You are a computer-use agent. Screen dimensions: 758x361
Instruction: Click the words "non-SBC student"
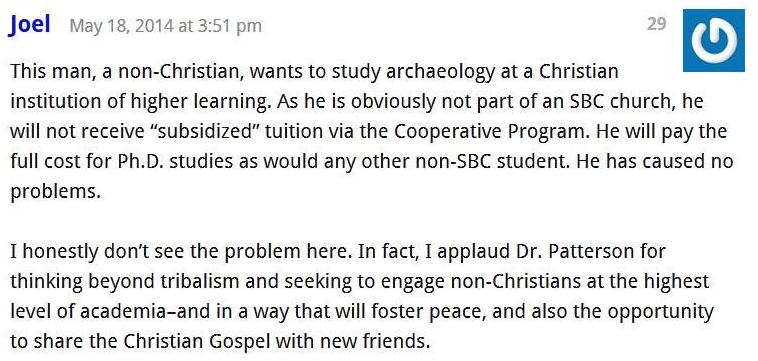(x=502, y=162)
